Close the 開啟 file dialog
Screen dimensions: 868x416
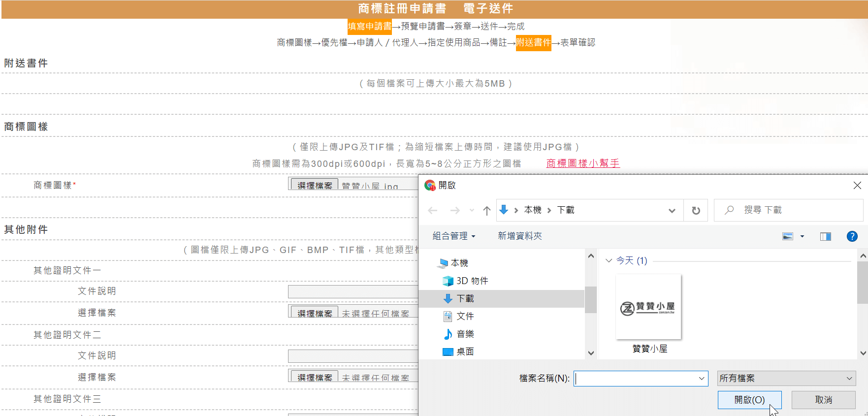pos(857,185)
